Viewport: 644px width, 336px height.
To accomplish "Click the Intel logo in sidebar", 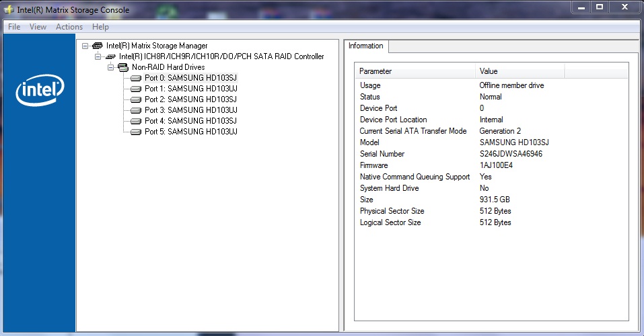I will point(40,90).
